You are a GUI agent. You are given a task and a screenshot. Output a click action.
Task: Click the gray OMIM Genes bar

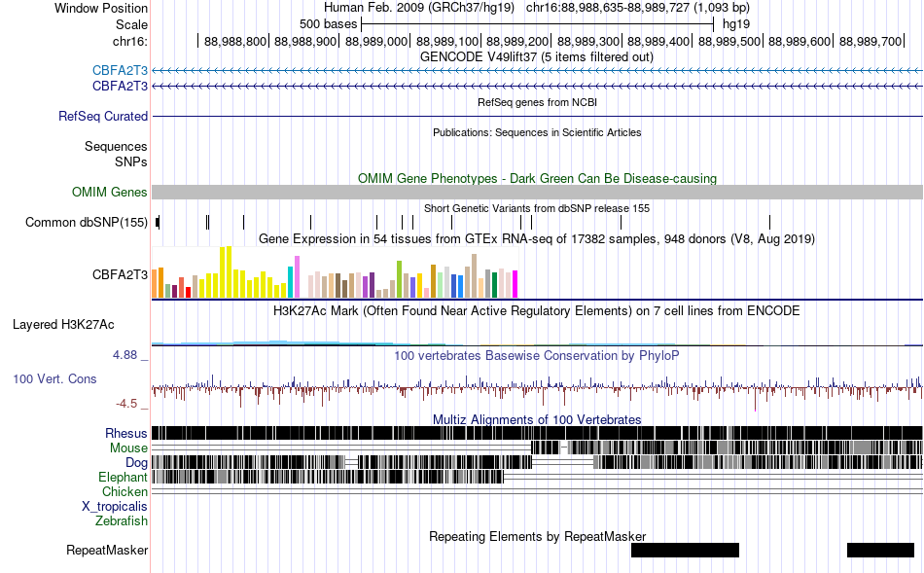pyautogui.click(x=537, y=193)
